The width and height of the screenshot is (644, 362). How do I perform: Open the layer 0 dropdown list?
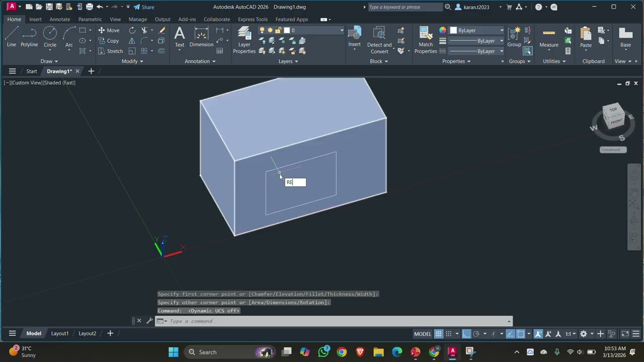tap(342, 30)
